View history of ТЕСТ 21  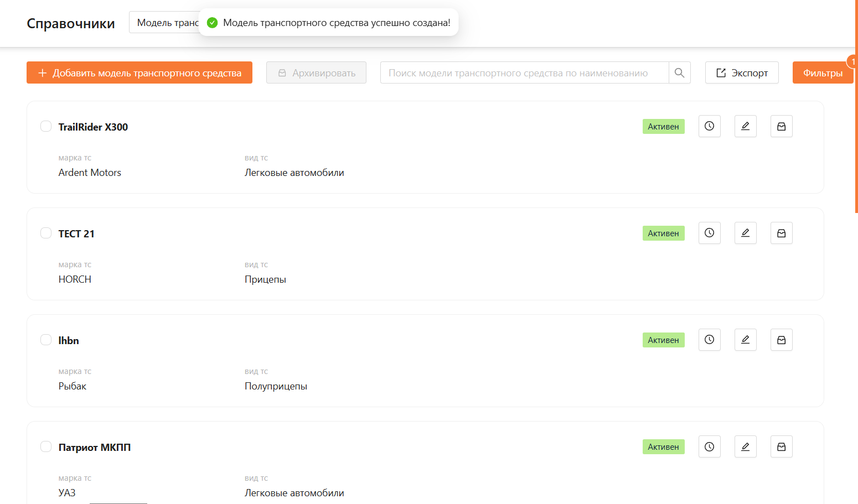[x=709, y=233]
